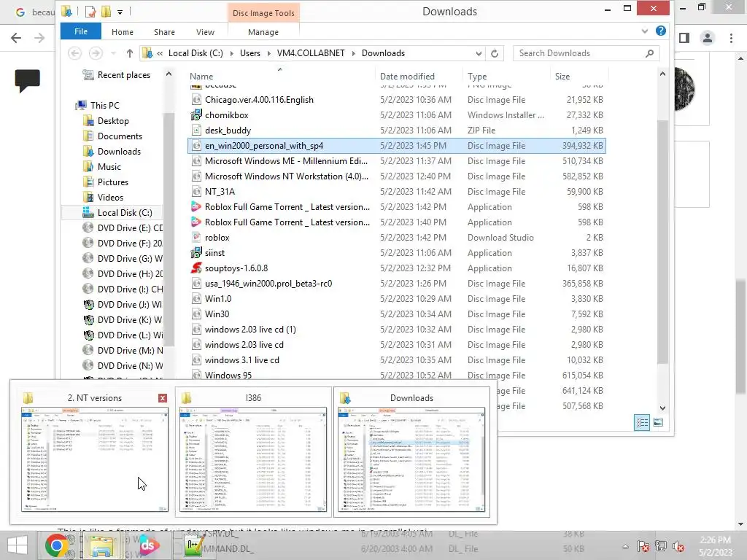Click the Users breadcrumb segment
Screen dimensions: 747x560
click(x=250, y=53)
